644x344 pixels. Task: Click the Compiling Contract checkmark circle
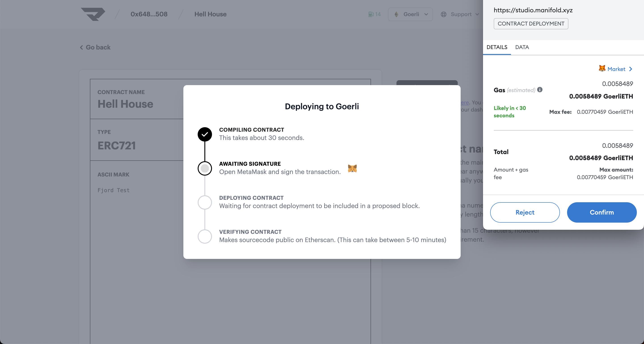tap(205, 134)
